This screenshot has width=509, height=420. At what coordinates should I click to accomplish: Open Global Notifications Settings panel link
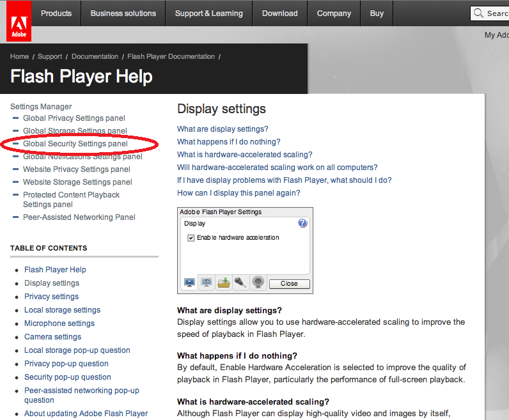[x=82, y=157]
